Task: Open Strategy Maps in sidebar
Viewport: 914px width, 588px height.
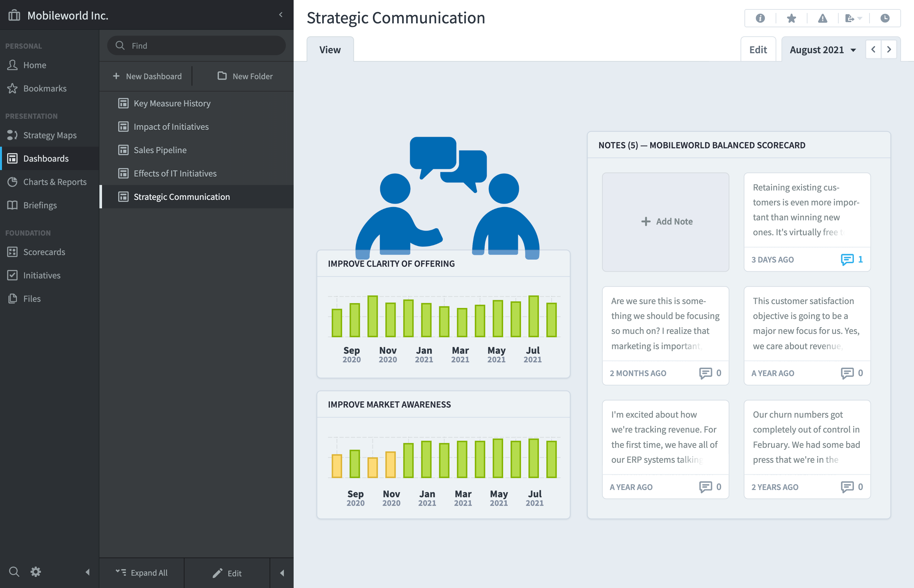Action: (x=50, y=135)
